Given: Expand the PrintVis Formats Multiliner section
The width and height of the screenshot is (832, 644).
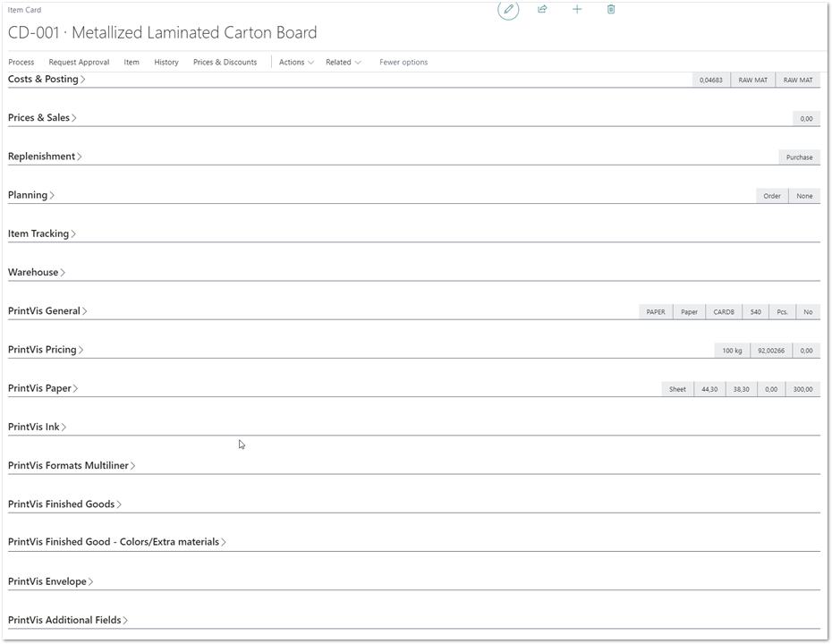Looking at the screenshot, I should [72, 466].
